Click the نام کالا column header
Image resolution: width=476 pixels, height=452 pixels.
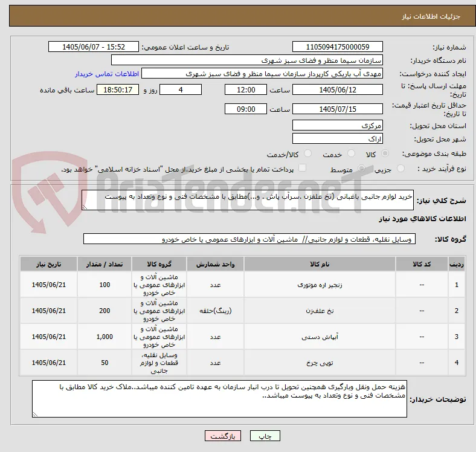pos(320,264)
